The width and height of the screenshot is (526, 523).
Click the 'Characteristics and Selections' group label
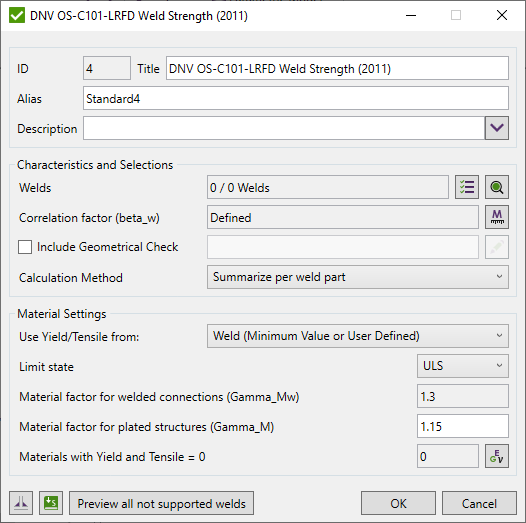[x=95, y=165]
